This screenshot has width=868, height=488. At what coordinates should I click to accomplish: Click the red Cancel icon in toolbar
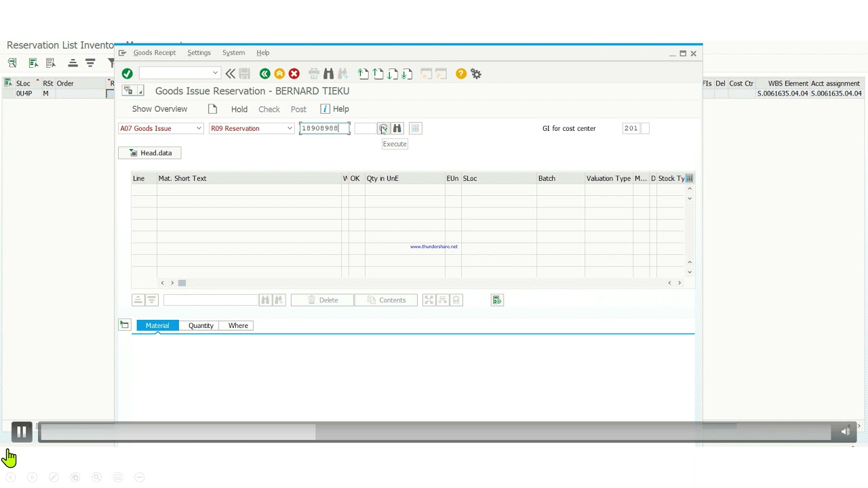[294, 74]
